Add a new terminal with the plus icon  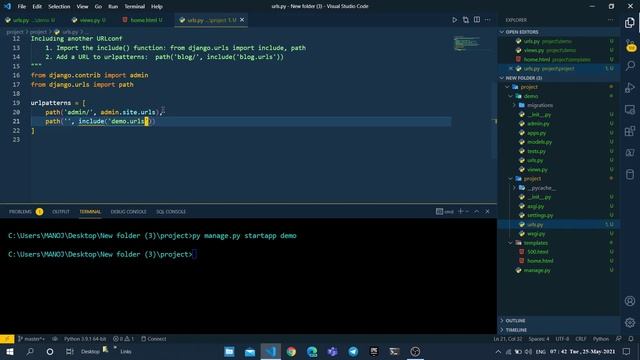pos(460,211)
